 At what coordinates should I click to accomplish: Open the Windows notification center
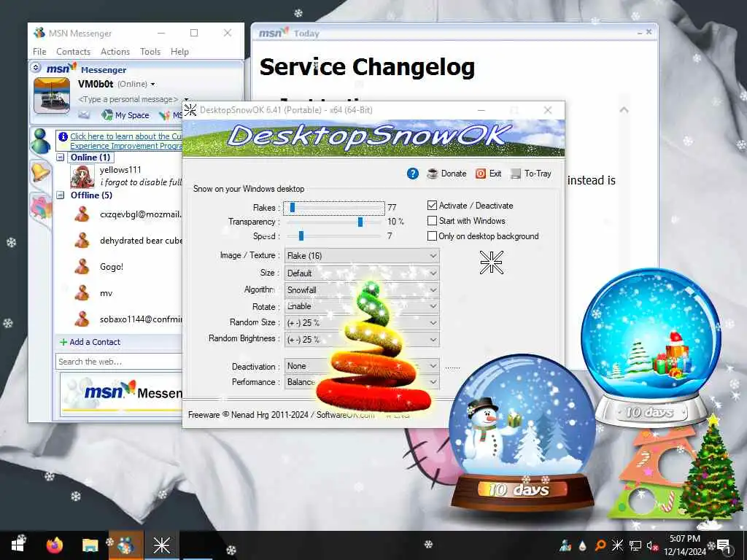724,545
